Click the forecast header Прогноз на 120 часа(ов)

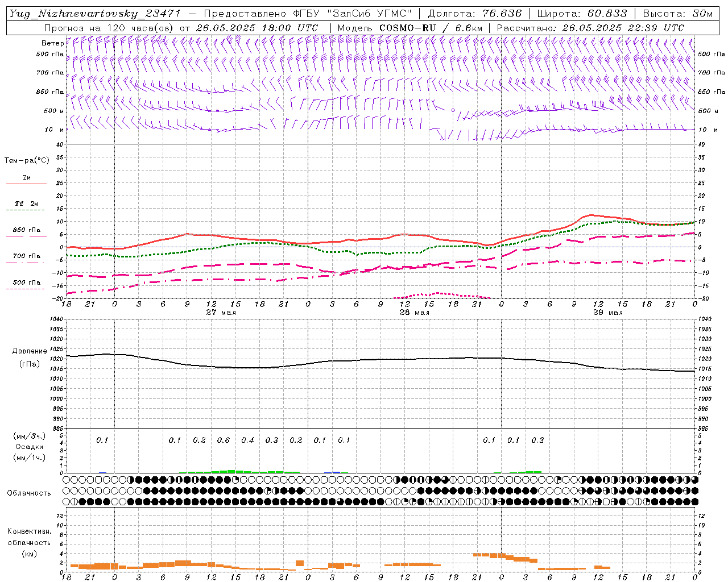click(109, 28)
